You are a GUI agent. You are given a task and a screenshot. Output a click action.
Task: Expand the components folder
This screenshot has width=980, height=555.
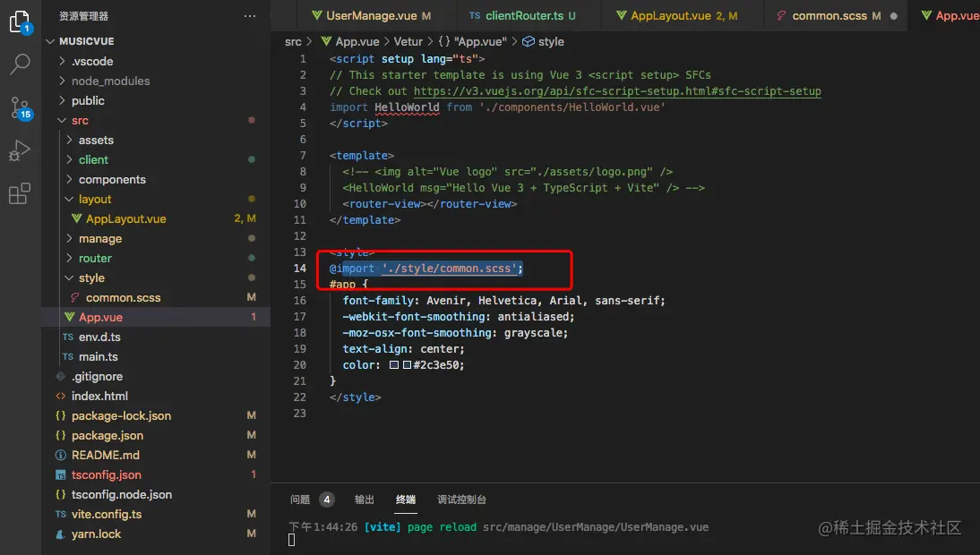point(69,179)
